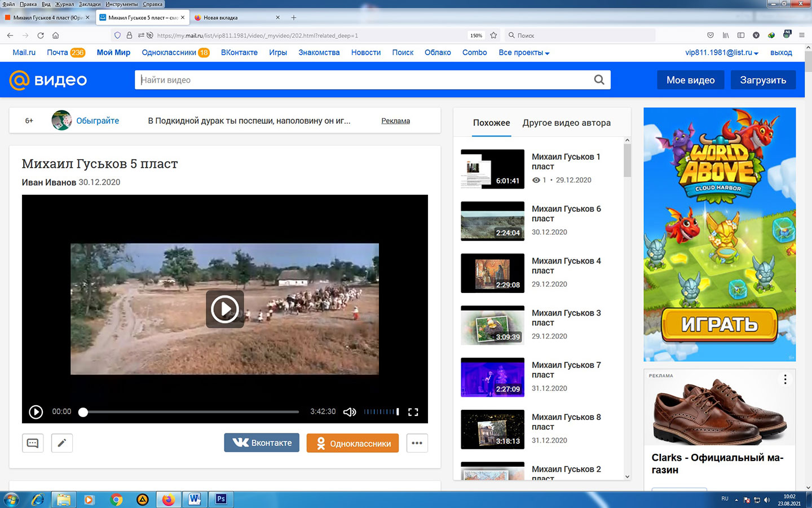Click the Загрузить button
This screenshot has width=812, height=508.
(762, 80)
